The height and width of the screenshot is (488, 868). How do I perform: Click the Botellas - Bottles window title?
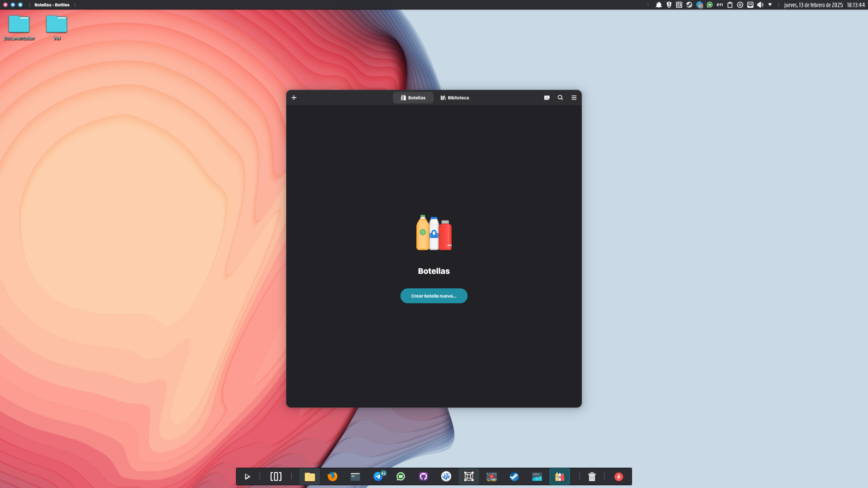(52, 5)
